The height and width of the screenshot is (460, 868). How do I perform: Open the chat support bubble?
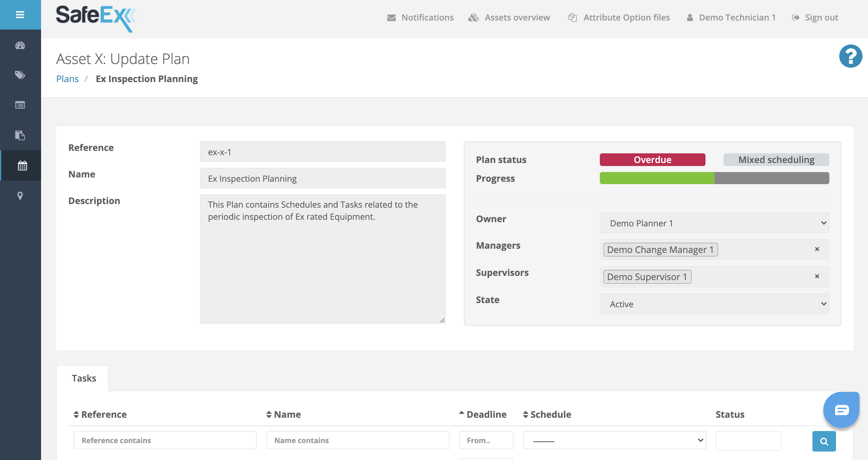pyautogui.click(x=841, y=410)
